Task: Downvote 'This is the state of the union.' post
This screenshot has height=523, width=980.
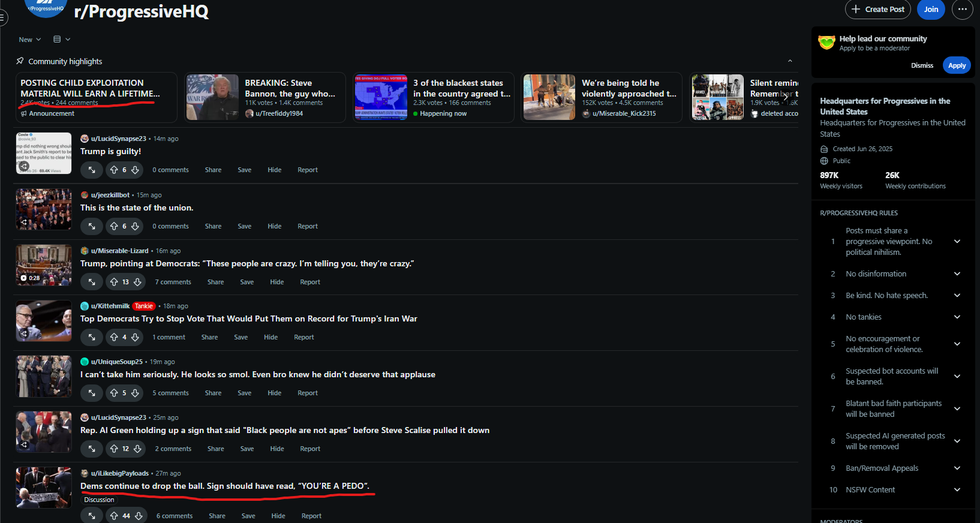Action: pos(135,226)
